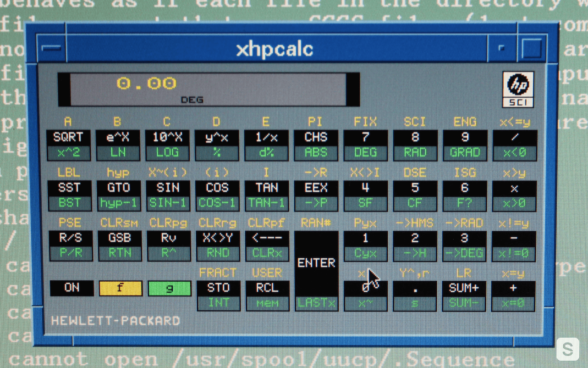Screen dimensions: 588x368
Task: Click the HEWLETT-PACKARD label
Action: click(115, 321)
